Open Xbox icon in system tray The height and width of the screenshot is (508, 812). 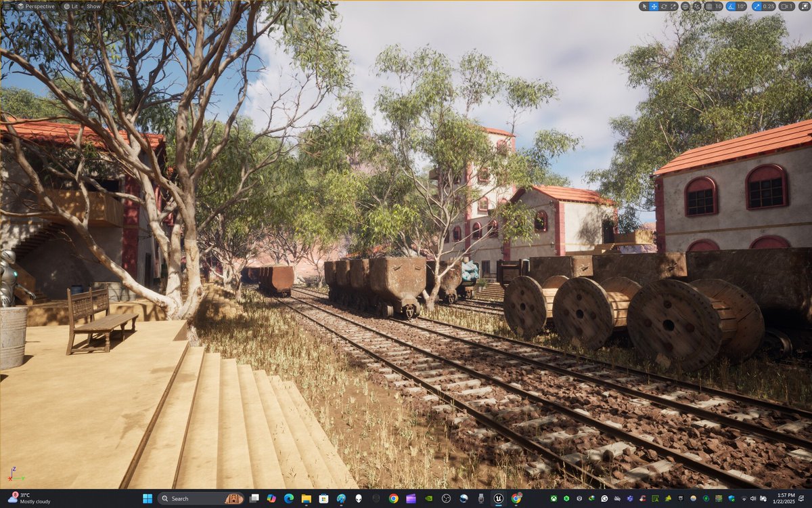[554, 499]
